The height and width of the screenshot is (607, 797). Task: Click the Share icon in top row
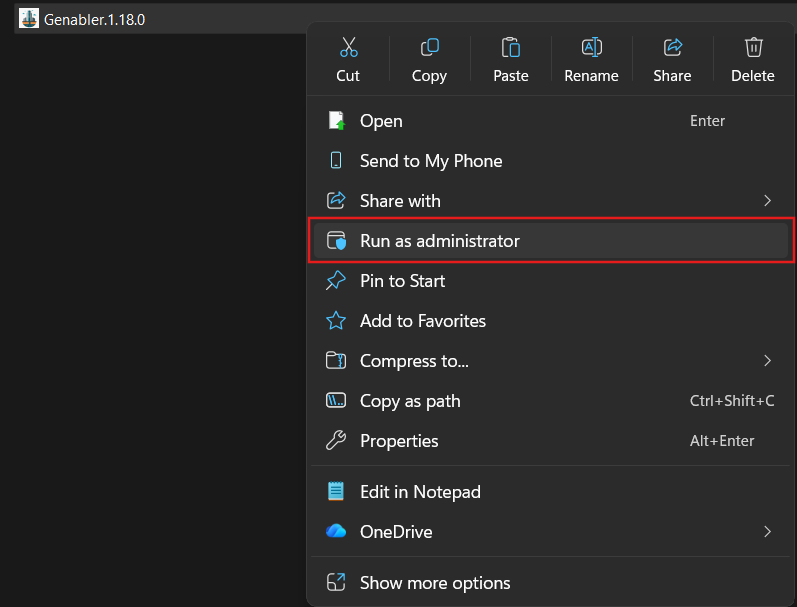click(672, 47)
